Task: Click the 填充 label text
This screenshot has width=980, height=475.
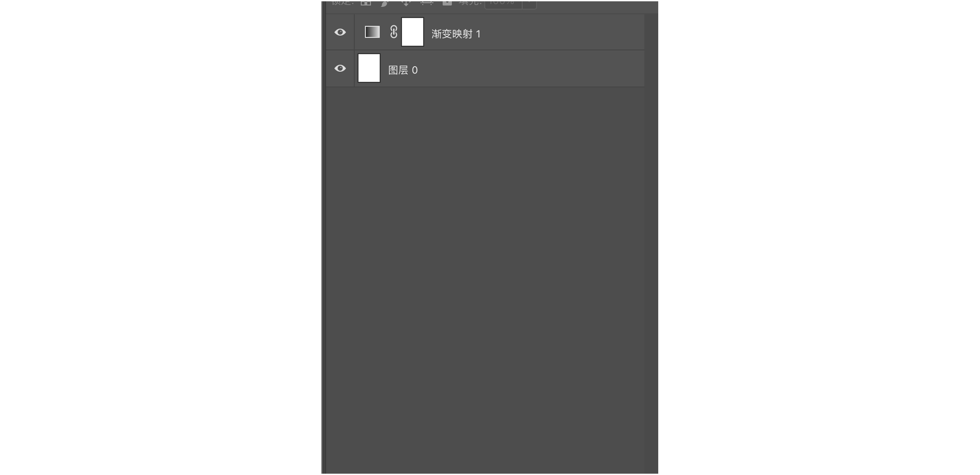Action: (470, 3)
